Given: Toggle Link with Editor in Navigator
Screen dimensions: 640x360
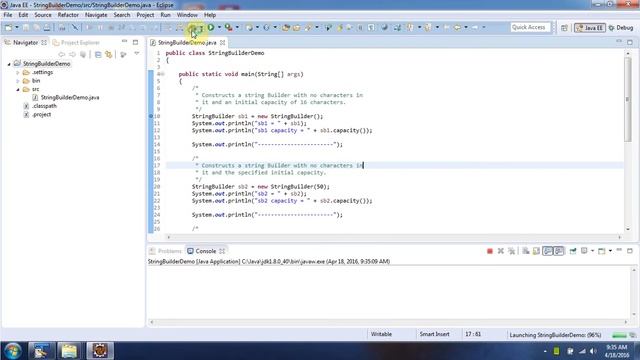Looking at the screenshot, I should point(109,54).
